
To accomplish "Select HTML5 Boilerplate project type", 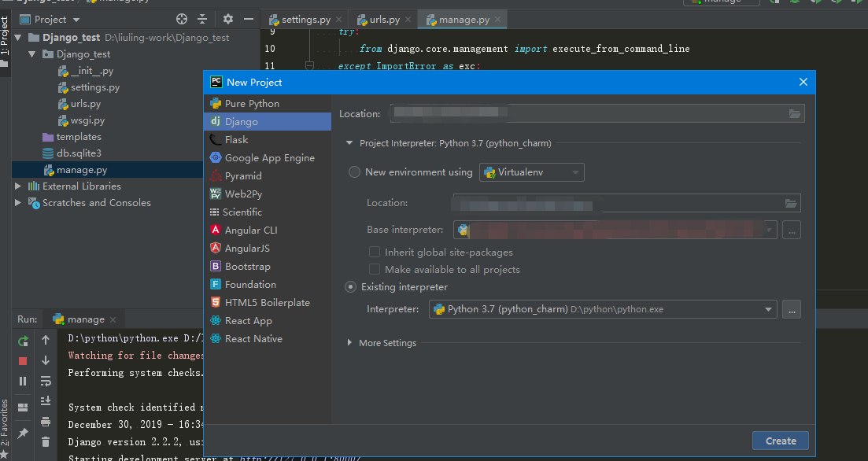I will (268, 303).
